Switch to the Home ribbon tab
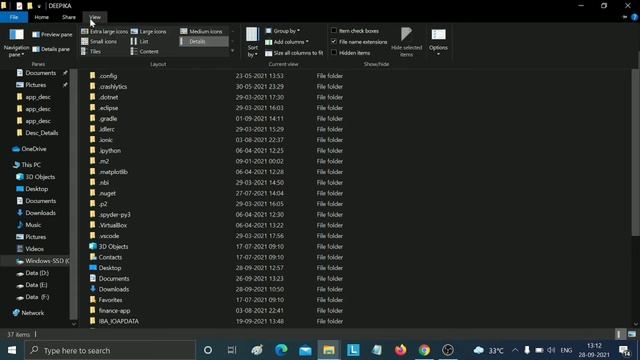 point(42,17)
